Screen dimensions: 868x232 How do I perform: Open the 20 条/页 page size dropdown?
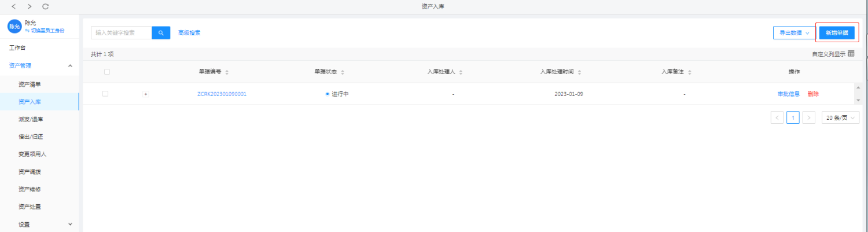840,117
